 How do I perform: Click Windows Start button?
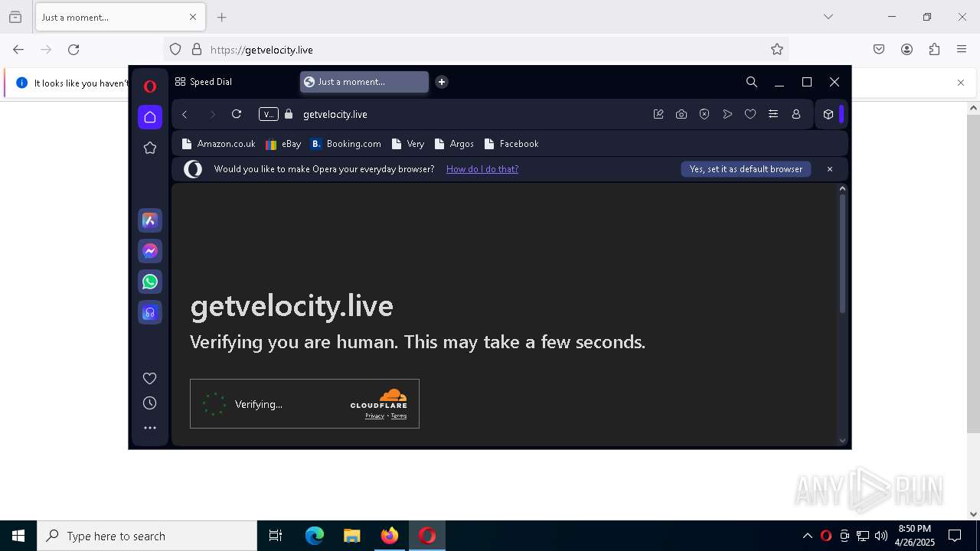(18, 536)
